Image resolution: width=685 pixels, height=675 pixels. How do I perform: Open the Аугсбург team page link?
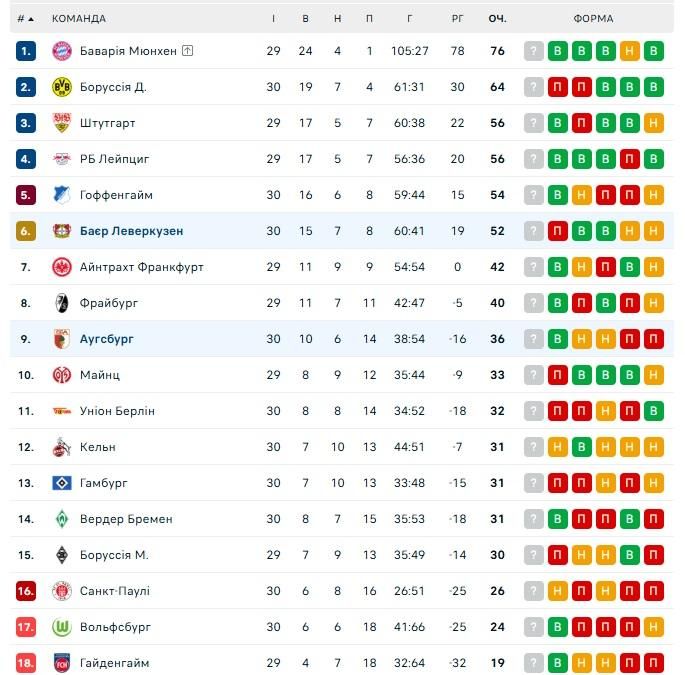pyautogui.click(x=106, y=339)
